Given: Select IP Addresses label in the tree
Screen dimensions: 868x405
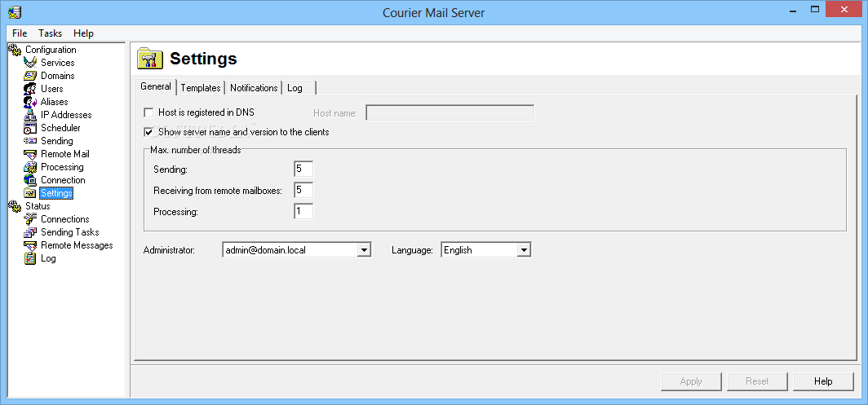Looking at the screenshot, I should pos(66,115).
